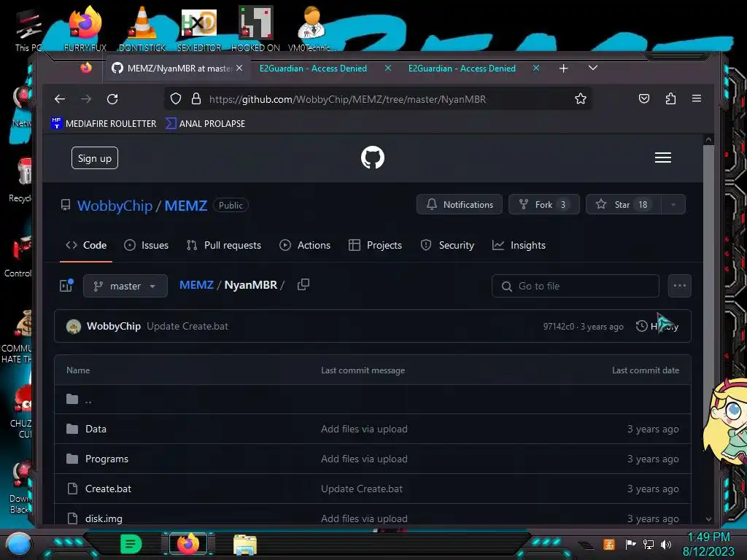
Task: Open the Data folder
Action: pos(96,429)
